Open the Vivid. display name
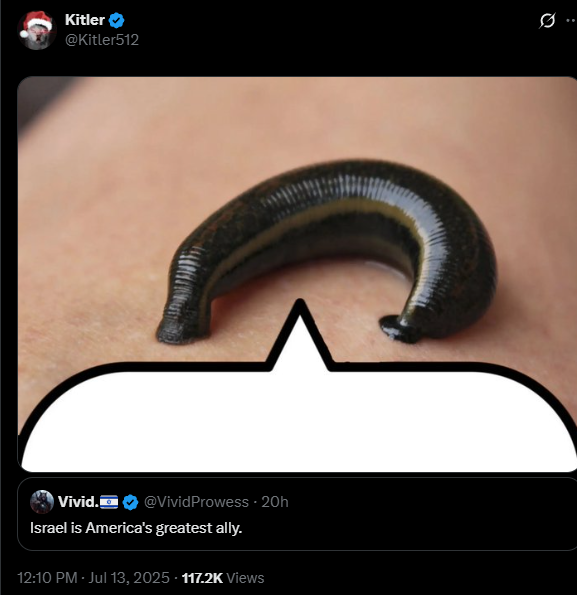This screenshot has width=577, height=595. pyautogui.click(x=79, y=502)
